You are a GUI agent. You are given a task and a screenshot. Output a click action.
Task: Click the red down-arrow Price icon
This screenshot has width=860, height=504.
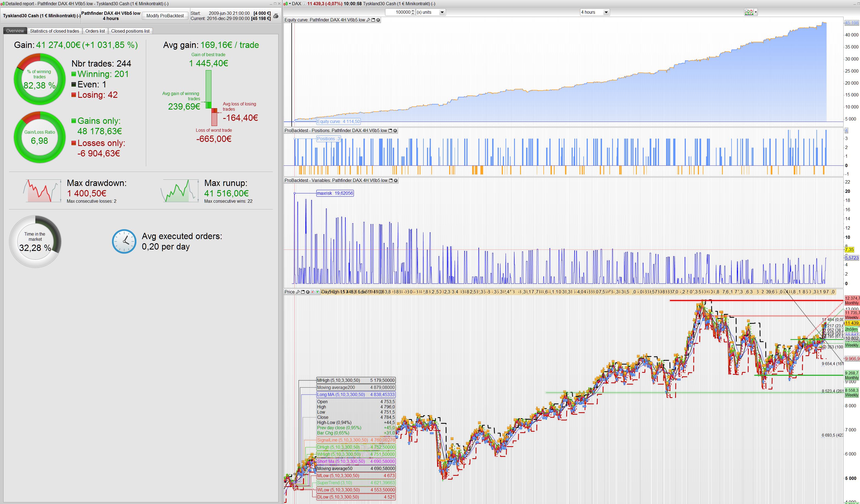[x=313, y=292]
